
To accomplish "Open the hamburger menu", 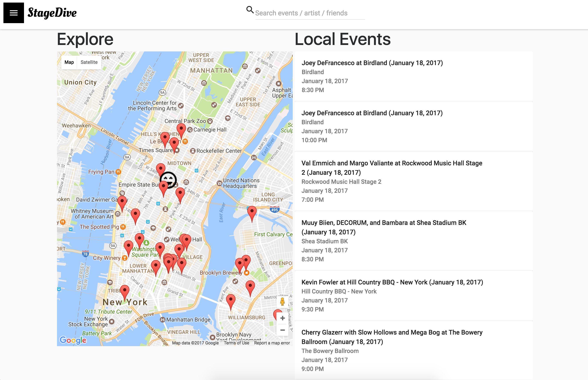I will click(x=13, y=13).
